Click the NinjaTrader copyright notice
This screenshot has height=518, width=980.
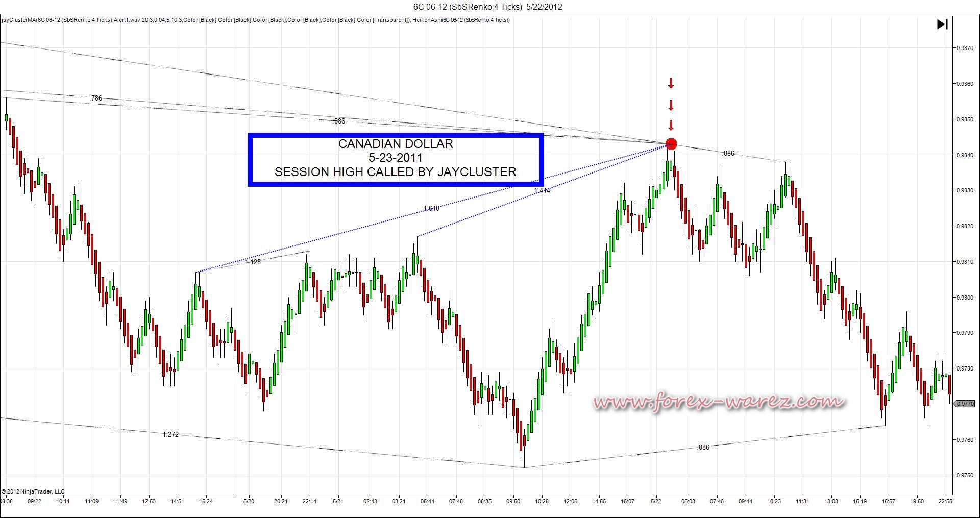pyautogui.click(x=33, y=491)
